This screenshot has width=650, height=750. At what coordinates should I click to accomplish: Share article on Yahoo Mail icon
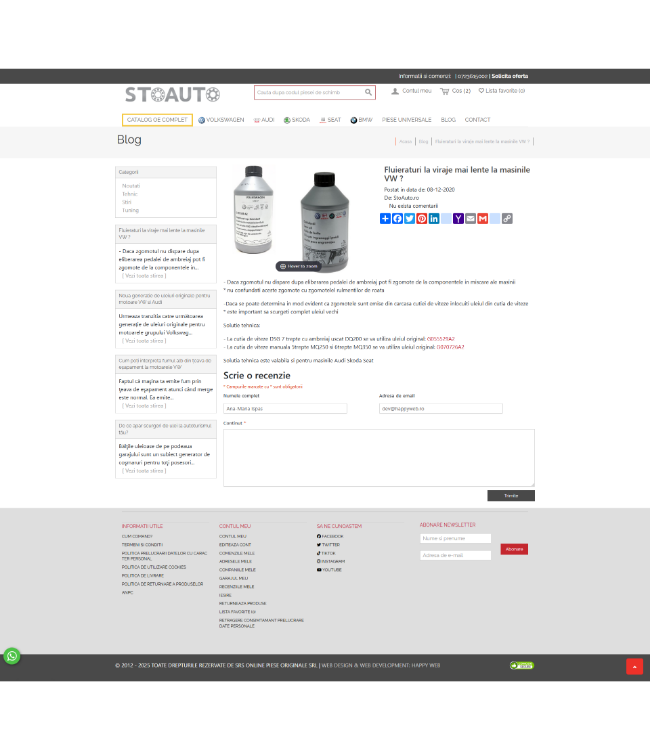click(458, 219)
